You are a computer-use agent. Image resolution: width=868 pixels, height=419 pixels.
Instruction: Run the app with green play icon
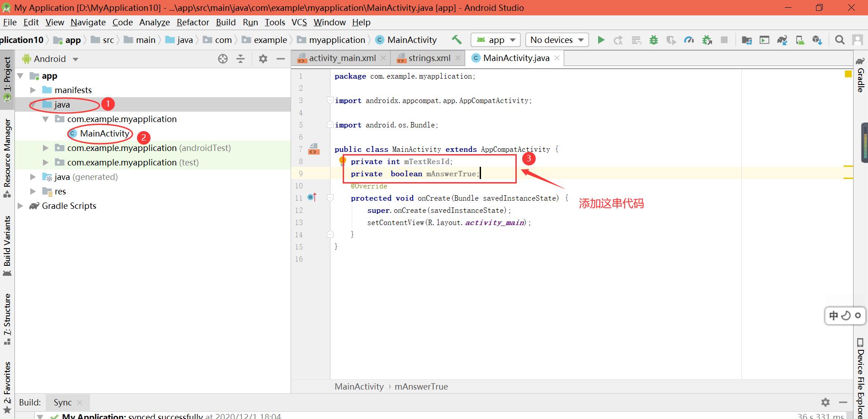click(x=601, y=40)
